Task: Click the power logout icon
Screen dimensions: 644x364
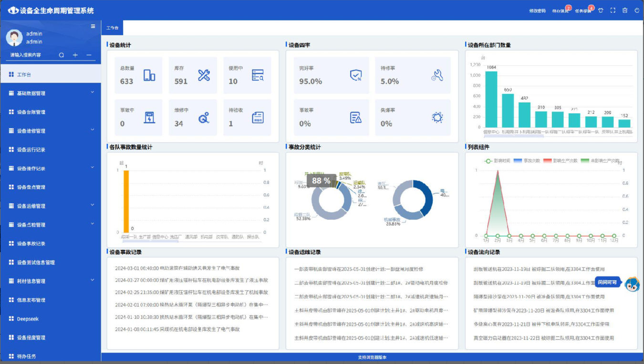Action: pyautogui.click(x=637, y=10)
